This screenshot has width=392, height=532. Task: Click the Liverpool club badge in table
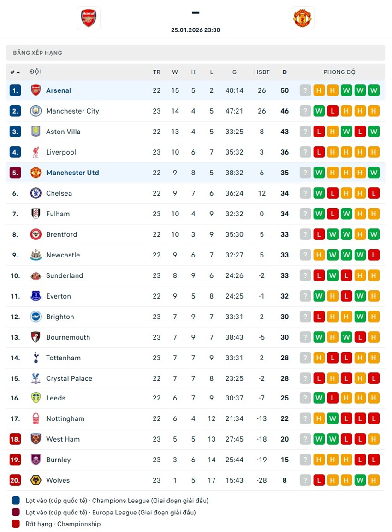(36, 152)
